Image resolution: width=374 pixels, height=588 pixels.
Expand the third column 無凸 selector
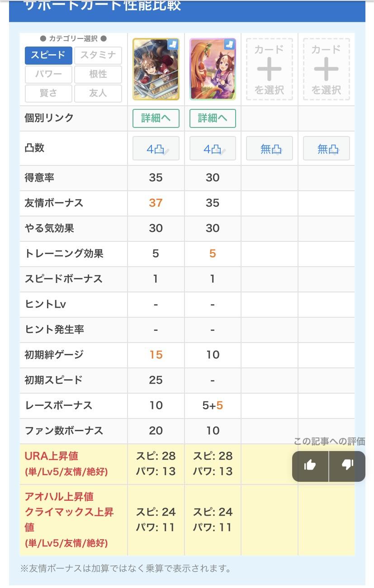pos(269,149)
